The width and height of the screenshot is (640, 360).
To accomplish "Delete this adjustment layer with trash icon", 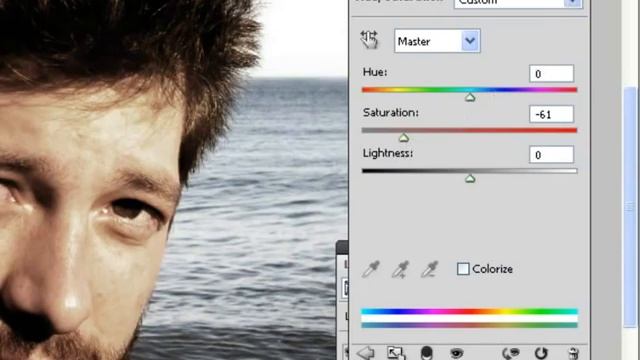I will pyautogui.click(x=573, y=353).
